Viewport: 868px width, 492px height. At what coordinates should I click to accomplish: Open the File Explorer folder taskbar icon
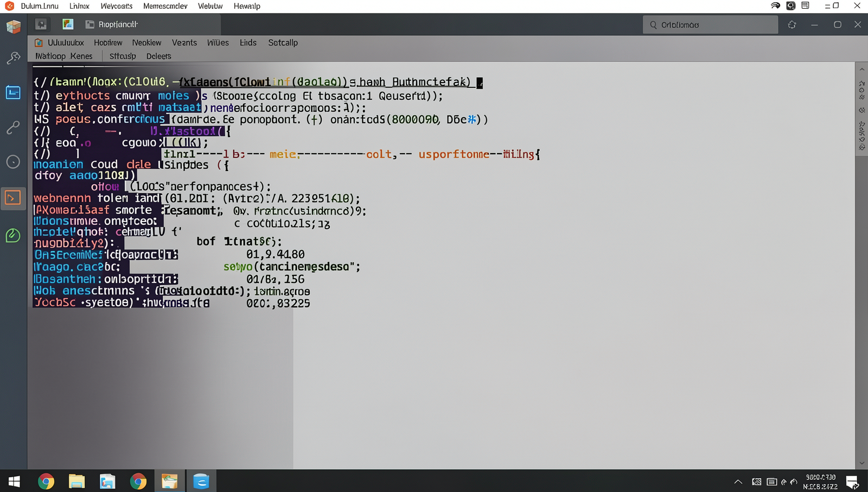coord(76,481)
